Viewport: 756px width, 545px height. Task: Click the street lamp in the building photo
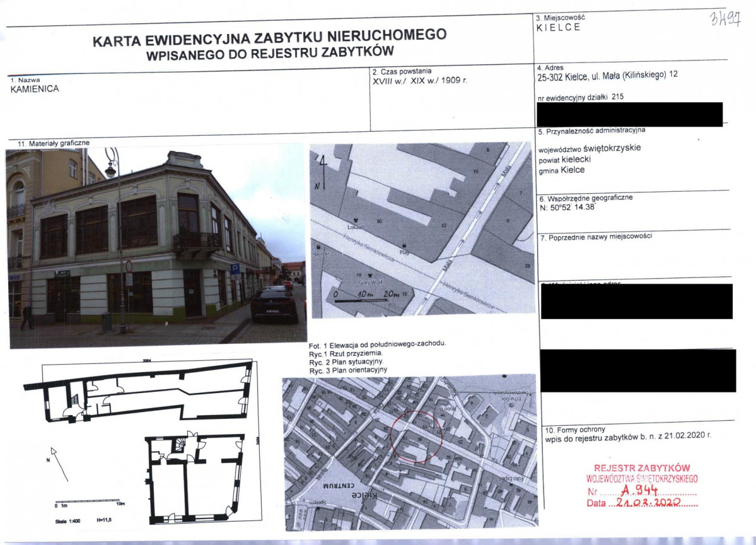[112, 165]
